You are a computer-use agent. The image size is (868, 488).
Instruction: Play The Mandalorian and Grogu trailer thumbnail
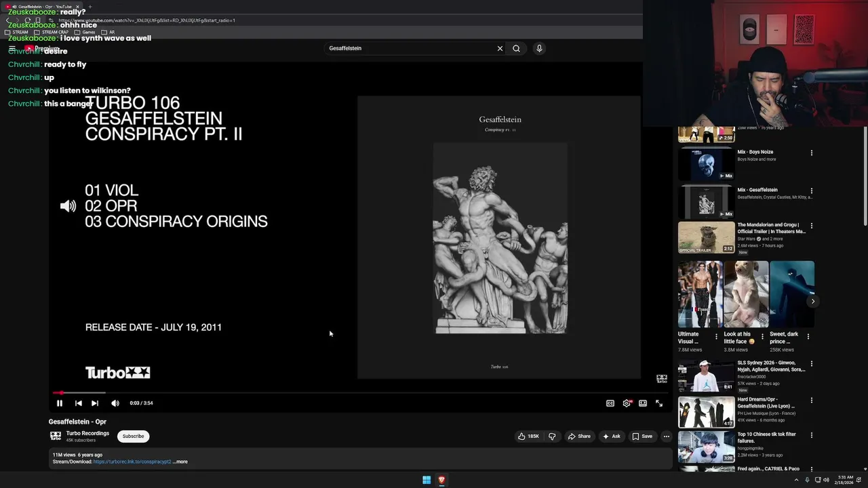pos(706,237)
